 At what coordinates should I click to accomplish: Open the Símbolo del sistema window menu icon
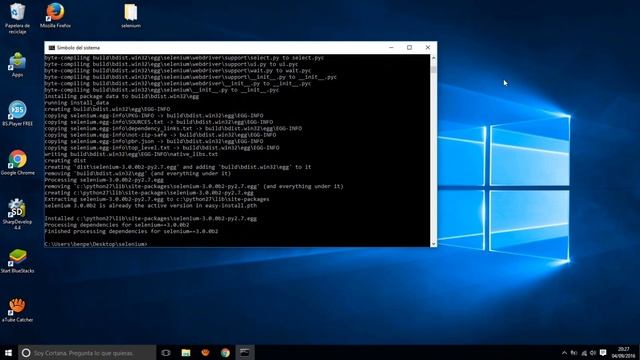(51, 48)
